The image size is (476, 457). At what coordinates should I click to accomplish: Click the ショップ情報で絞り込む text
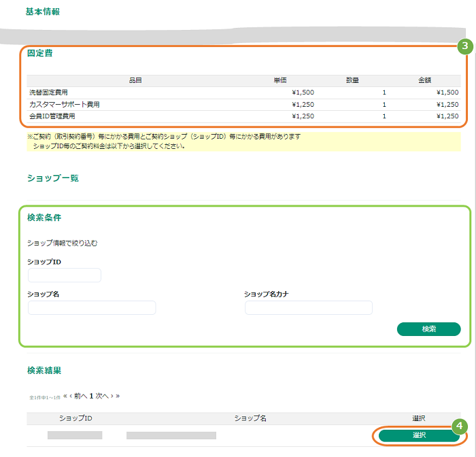point(63,243)
